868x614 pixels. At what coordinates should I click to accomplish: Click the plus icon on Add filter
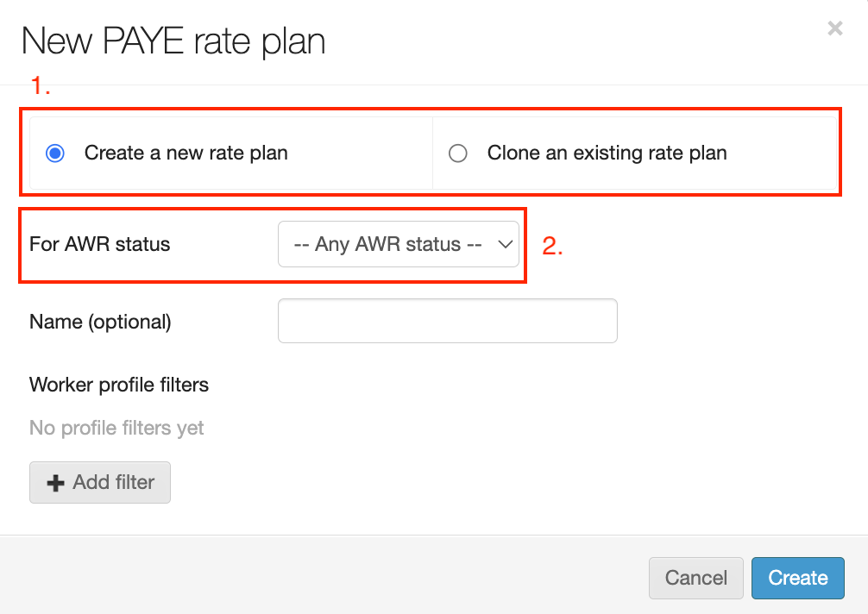55,483
